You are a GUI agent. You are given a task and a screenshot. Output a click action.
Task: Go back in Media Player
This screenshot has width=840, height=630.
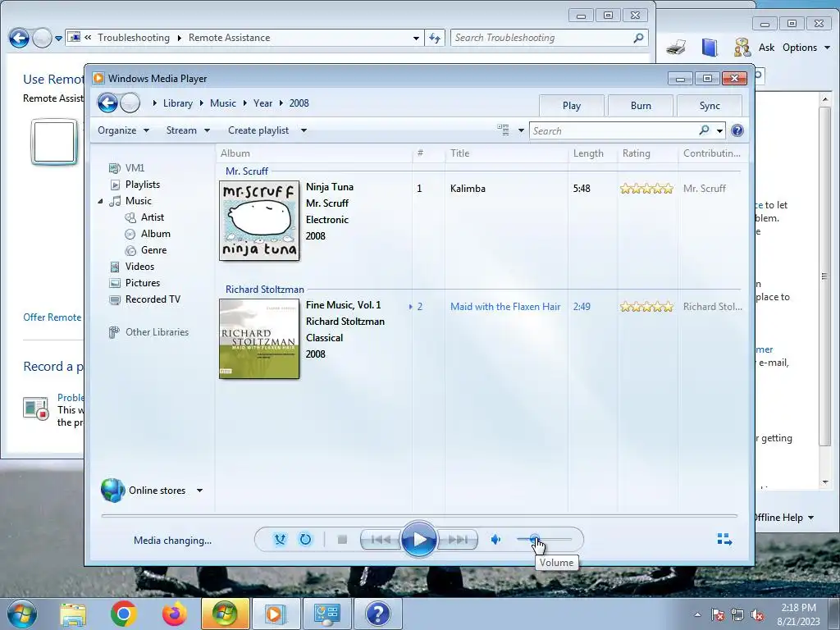[107, 103]
